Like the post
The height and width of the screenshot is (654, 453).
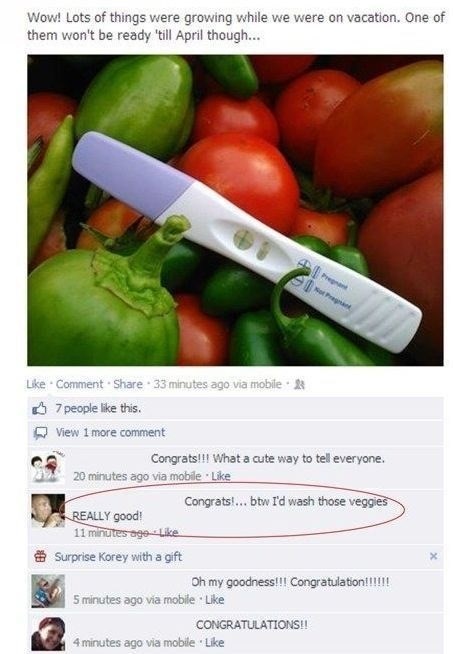point(36,384)
